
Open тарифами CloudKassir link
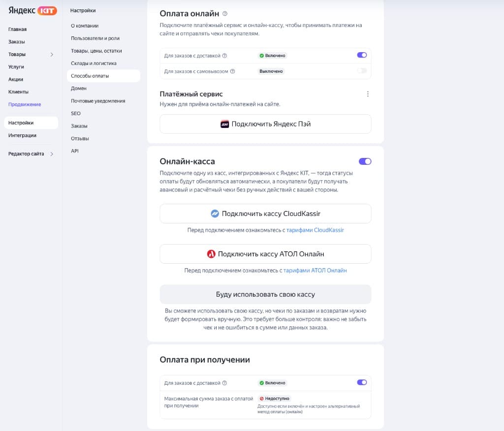point(315,230)
